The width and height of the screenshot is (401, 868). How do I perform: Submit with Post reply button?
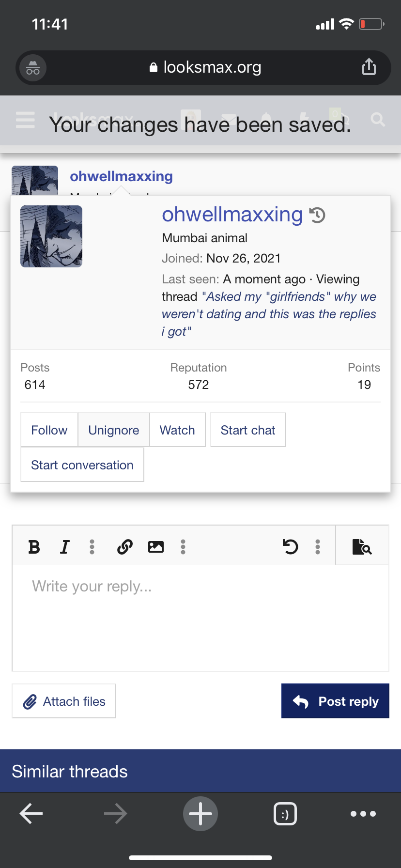[x=335, y=701]
